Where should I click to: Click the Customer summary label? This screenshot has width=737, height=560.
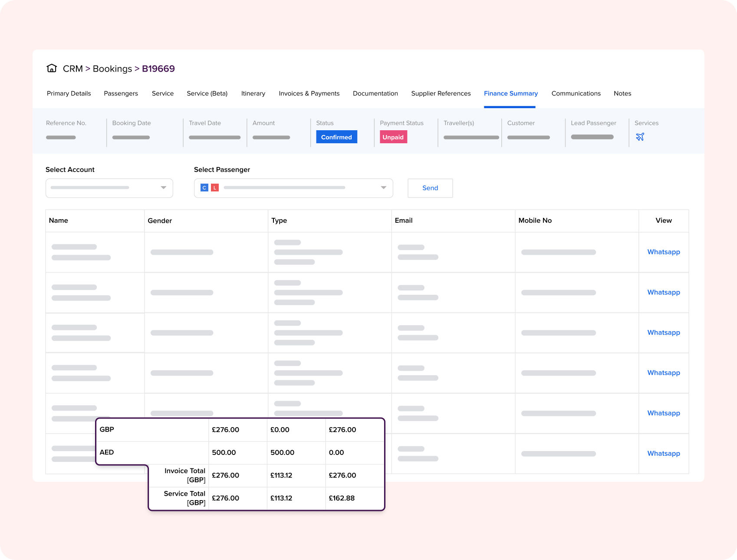[x=521, y=123]
